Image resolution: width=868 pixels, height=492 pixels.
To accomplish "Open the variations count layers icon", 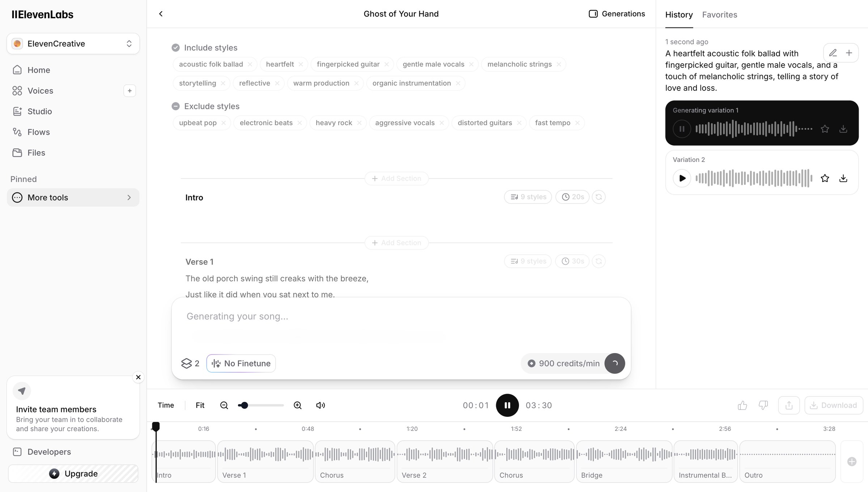I will (190, 363).
